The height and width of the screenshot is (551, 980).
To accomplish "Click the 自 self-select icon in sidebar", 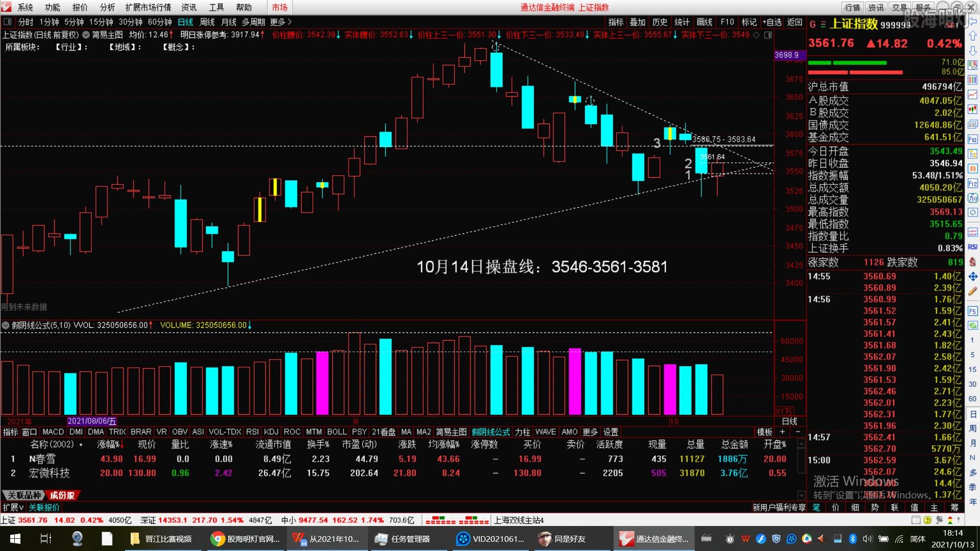I will click(x=972, y=169).
